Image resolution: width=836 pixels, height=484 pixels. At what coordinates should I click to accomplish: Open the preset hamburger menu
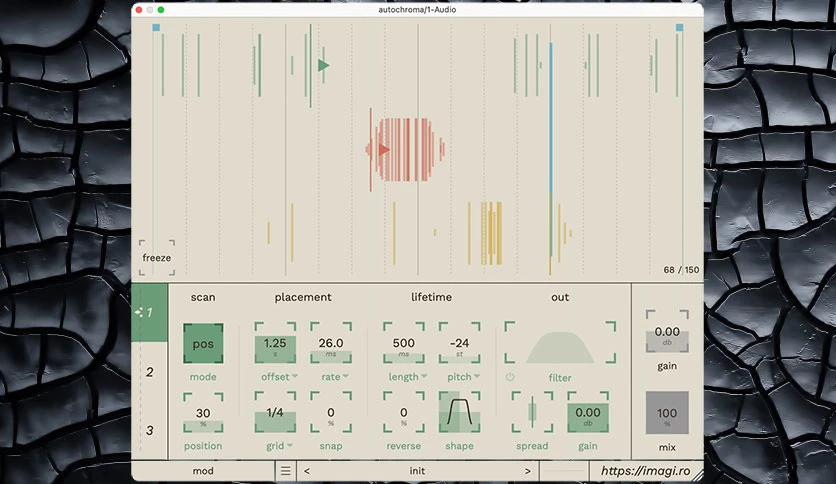(x=286, y=471)
